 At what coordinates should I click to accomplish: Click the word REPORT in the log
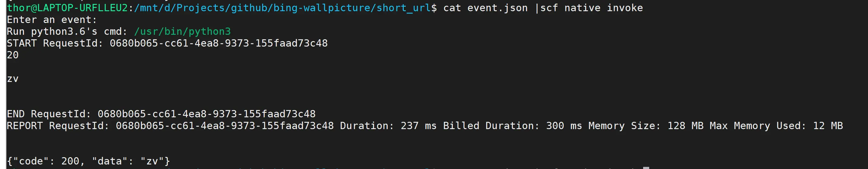point(25,126)
